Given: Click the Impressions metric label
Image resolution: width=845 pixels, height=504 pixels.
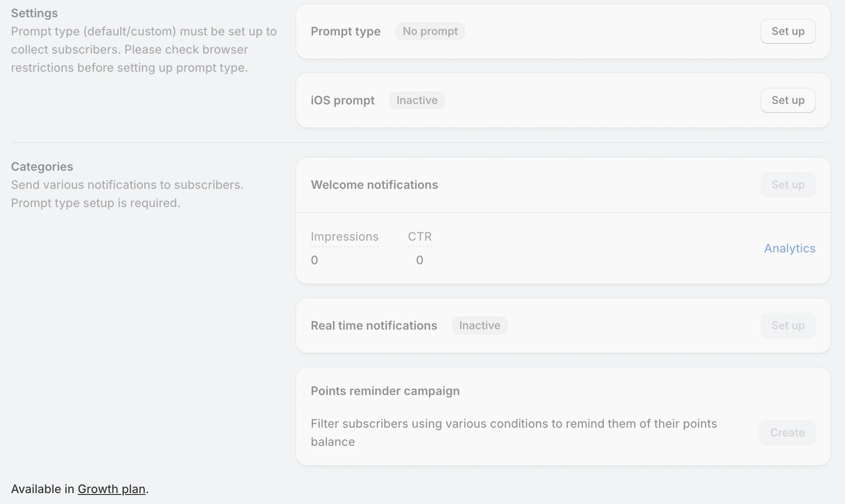Looking at the screenshot, I should pyautogui.click(x=344, y=237).
